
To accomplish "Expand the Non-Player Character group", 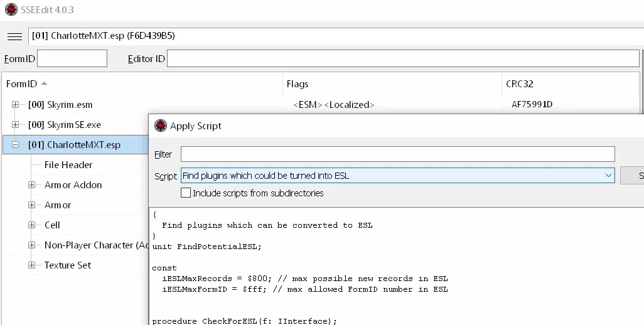I will point(31,245).
